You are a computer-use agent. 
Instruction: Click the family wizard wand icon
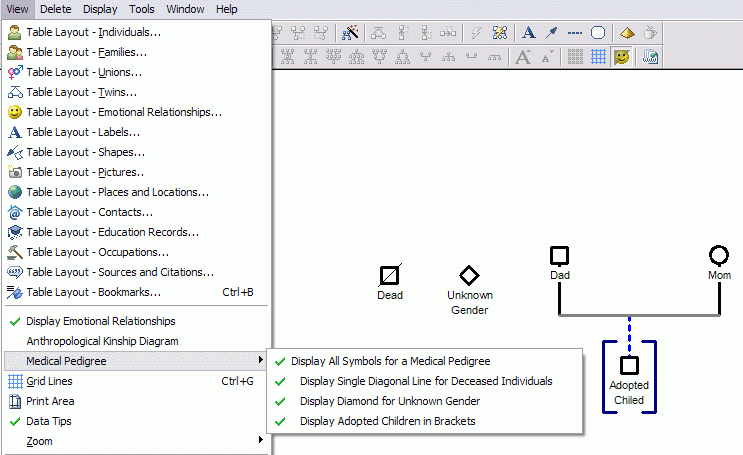[x=351, y=33]
